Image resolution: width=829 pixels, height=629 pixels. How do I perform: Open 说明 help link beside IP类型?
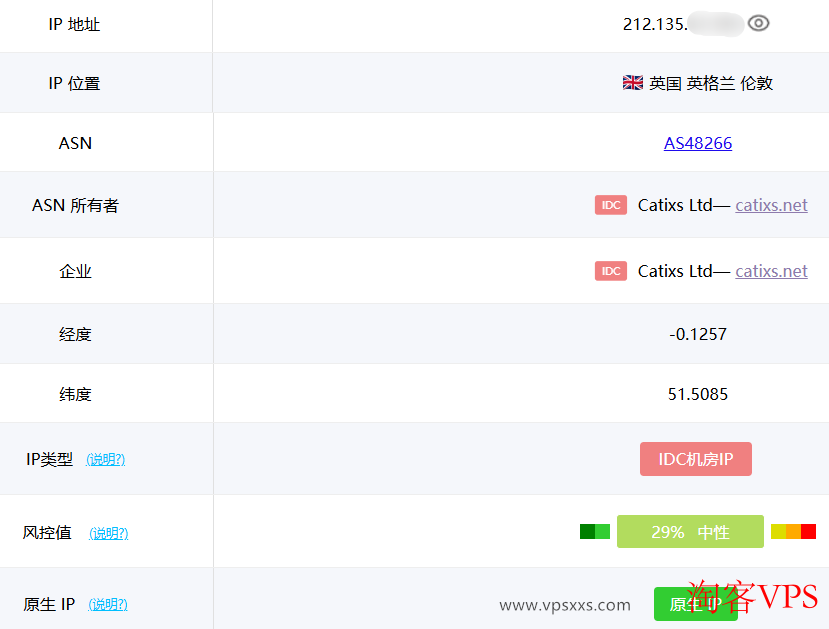point(106,460)
